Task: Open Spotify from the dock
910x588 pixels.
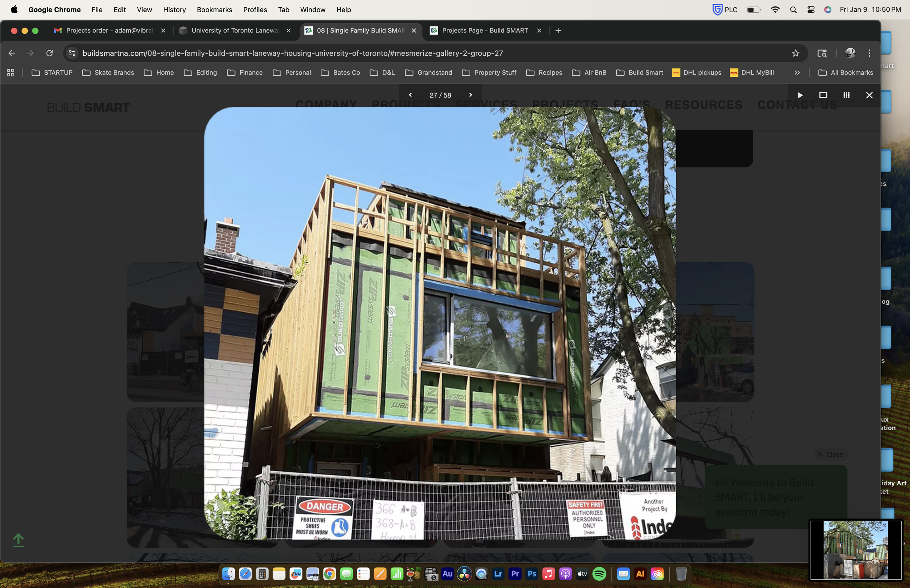Action: coord(599,574)
